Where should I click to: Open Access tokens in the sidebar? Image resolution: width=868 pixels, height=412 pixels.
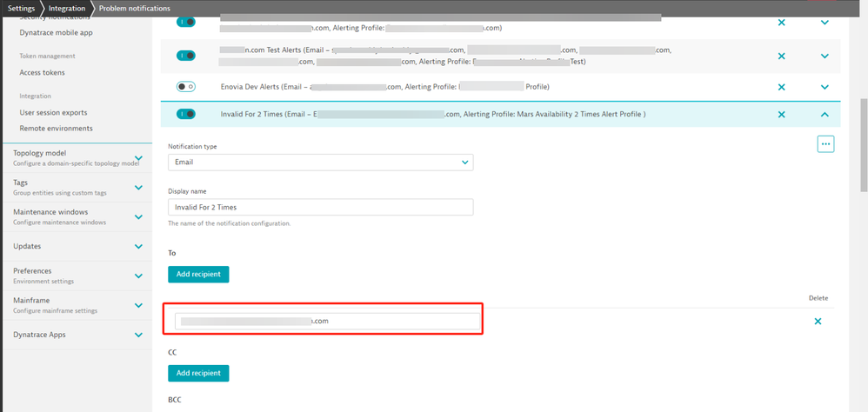pyautogui.click(x=42, y=73)
